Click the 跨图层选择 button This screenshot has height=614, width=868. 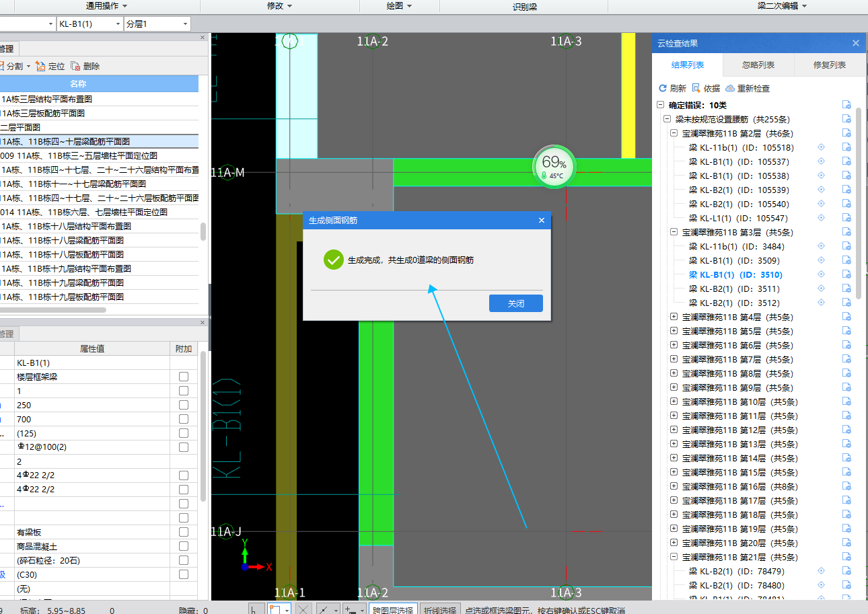pyautogui.click(x=393, y=609)
